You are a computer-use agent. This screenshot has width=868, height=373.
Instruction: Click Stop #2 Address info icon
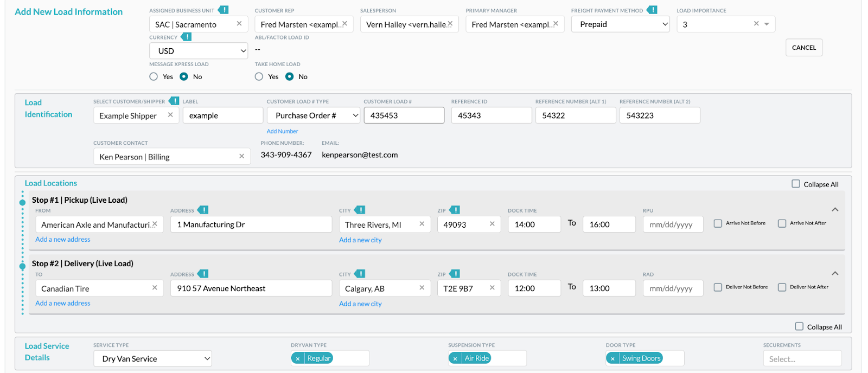(x=203, y=274)
